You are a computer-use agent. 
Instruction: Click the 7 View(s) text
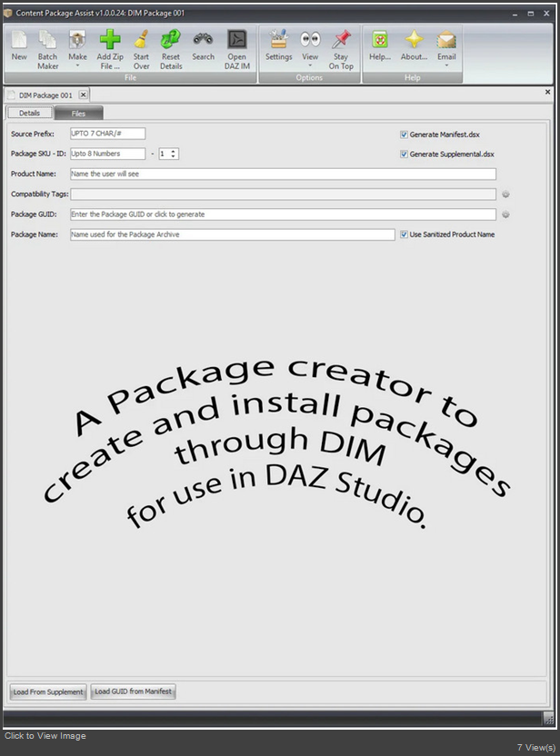[535, 747]
